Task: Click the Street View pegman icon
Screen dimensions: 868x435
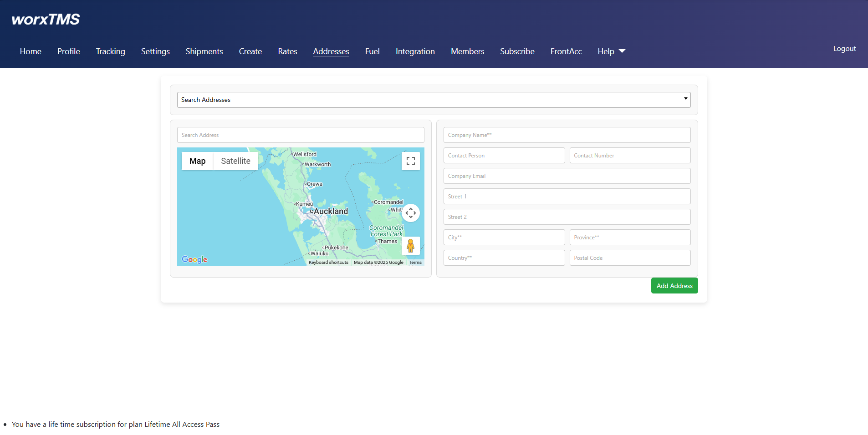Action: (410, 246)
